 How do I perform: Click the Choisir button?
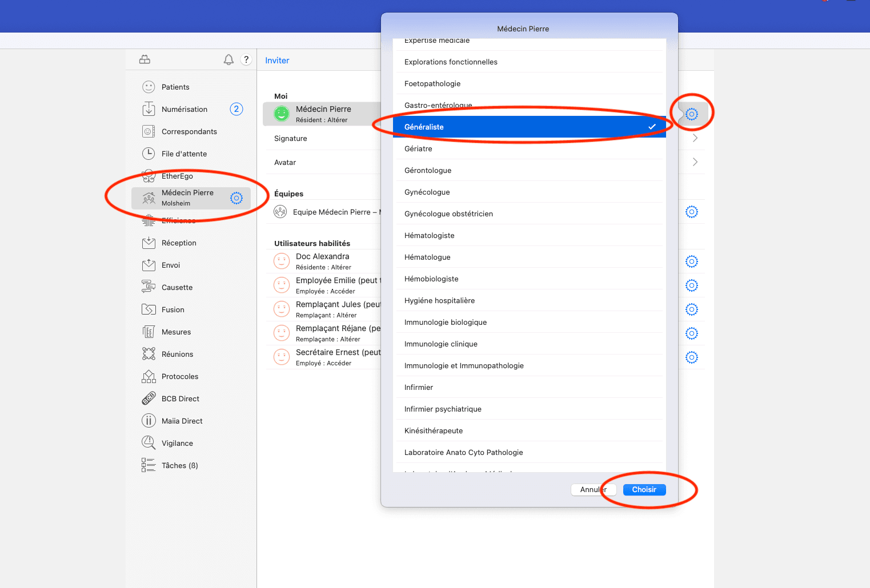tap(644, 490)
